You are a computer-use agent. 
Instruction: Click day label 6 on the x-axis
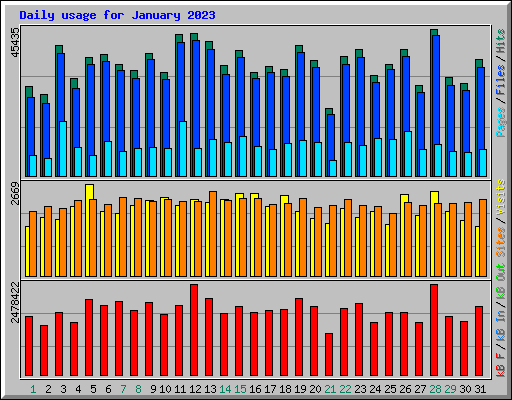pos(108,389)
